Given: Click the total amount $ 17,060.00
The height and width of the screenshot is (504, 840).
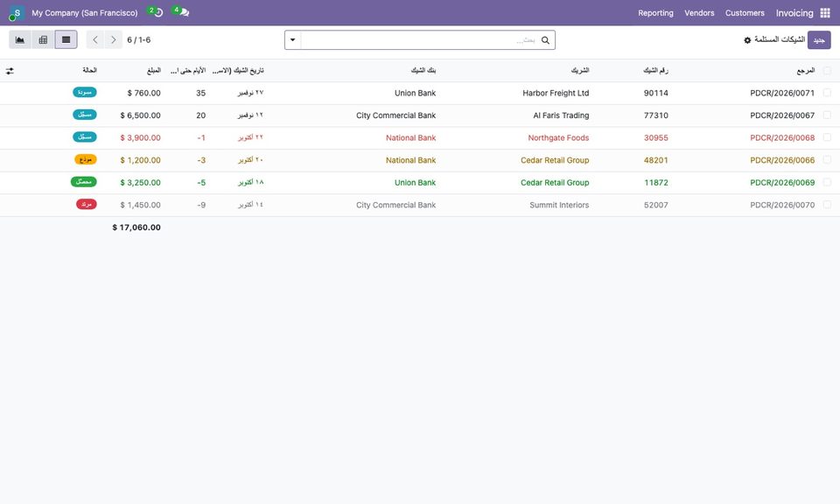Looking at the screenshot, I should click(136, 227).
